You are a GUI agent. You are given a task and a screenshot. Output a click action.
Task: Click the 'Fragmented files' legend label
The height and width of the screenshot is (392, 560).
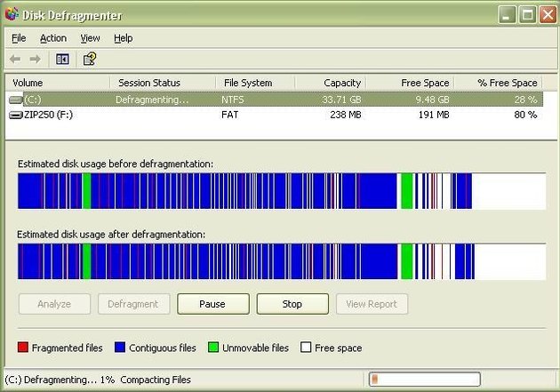[x=68, y=348]
